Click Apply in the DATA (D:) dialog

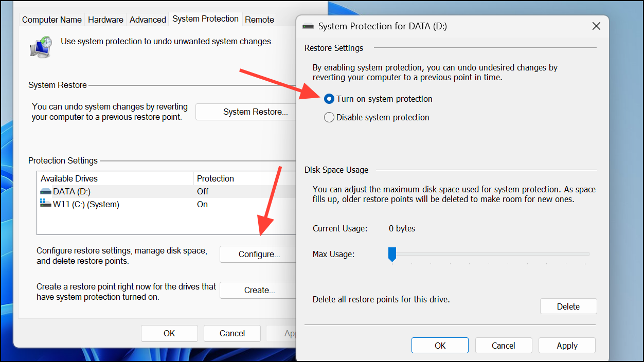point(566,346)
